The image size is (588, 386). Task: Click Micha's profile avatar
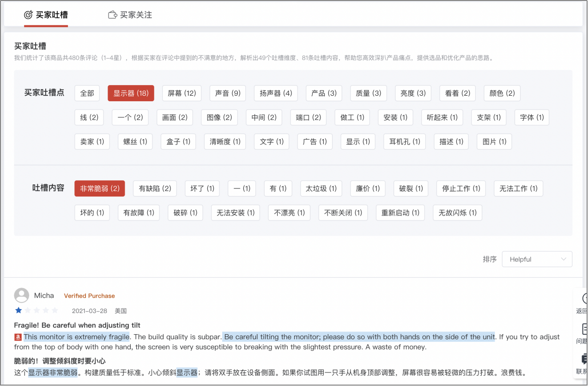coord(21,295)
